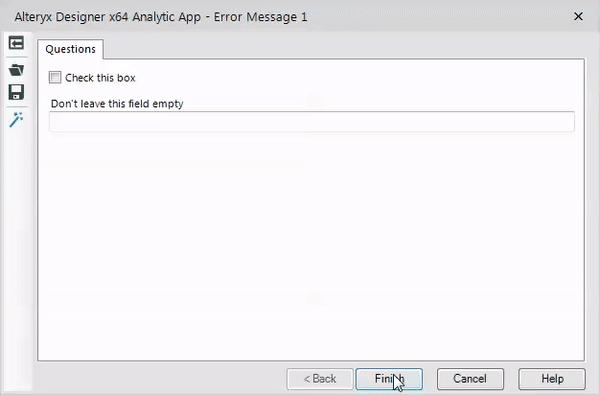Click the 'Don't leave this field empty' label
600x395 pixels.
coord(117,104)
